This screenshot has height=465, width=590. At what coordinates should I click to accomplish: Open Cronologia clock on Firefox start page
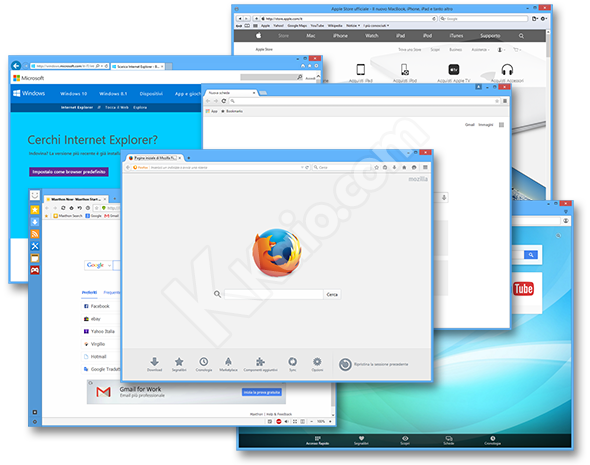point(204,364)
